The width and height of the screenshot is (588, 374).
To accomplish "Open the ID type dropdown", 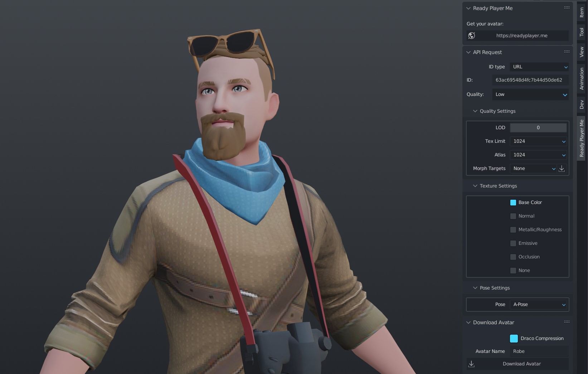I will [x=539, y=67].
